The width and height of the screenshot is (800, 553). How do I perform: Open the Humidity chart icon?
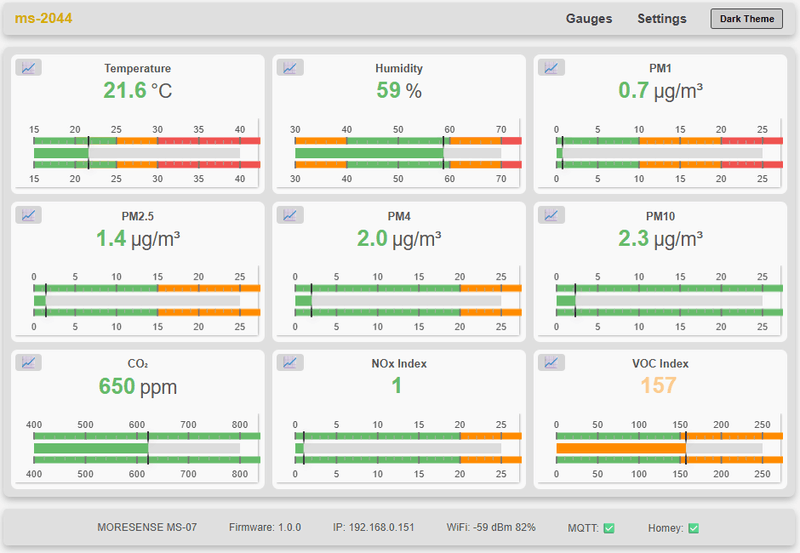[290, 68]
